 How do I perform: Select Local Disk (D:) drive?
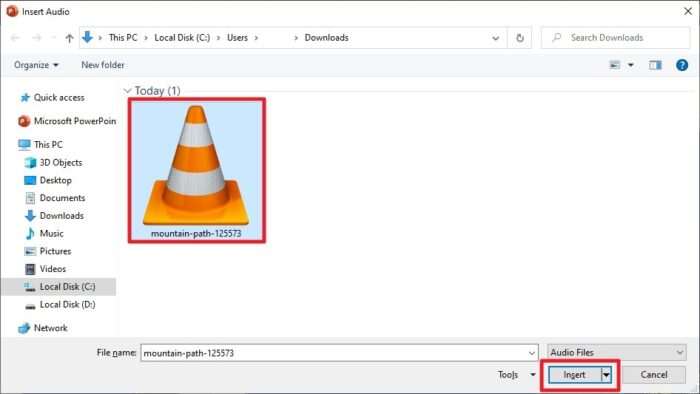pos(60,304)
